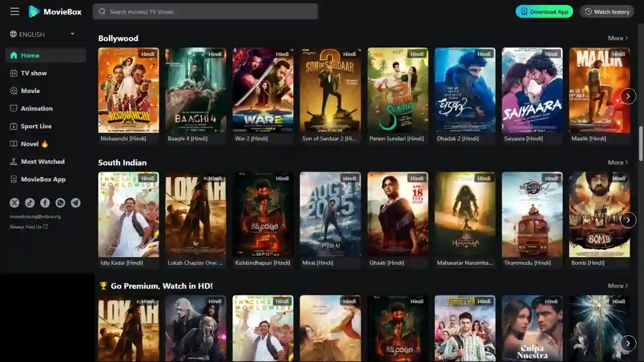Image resolution: width=644 pixels, height=362 pixels.
Task: Open MovieBox's Facebook page
Action: 45,203
